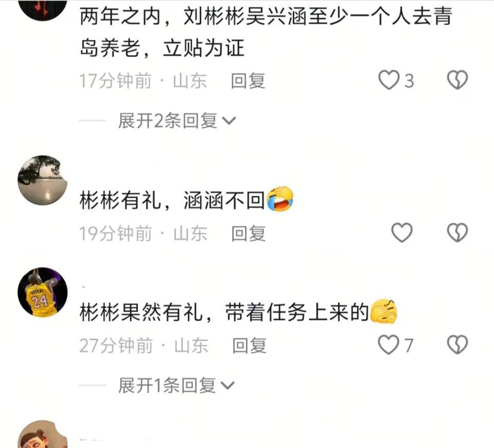Open the cartoon character avatar at bottom
494x448 pixels.
click(43, 434)
